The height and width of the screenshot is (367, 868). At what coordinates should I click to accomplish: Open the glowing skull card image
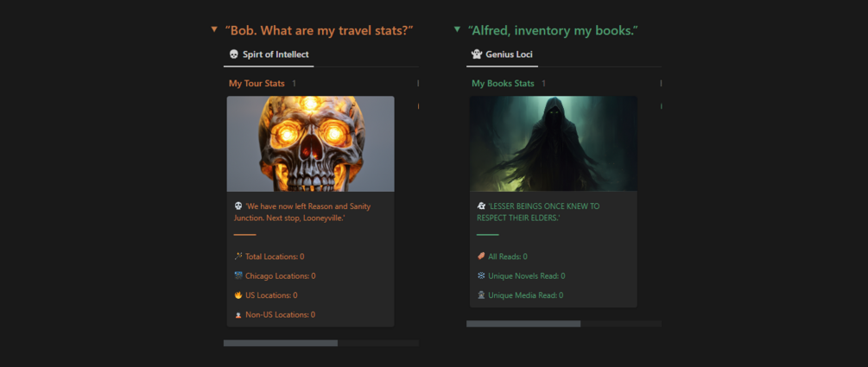311,143
